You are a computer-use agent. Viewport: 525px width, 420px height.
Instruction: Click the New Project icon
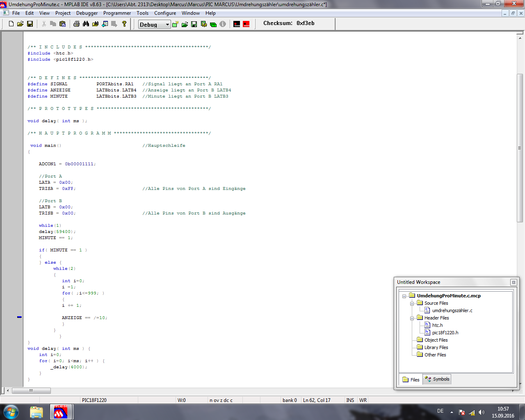click(x=176, y=24)
